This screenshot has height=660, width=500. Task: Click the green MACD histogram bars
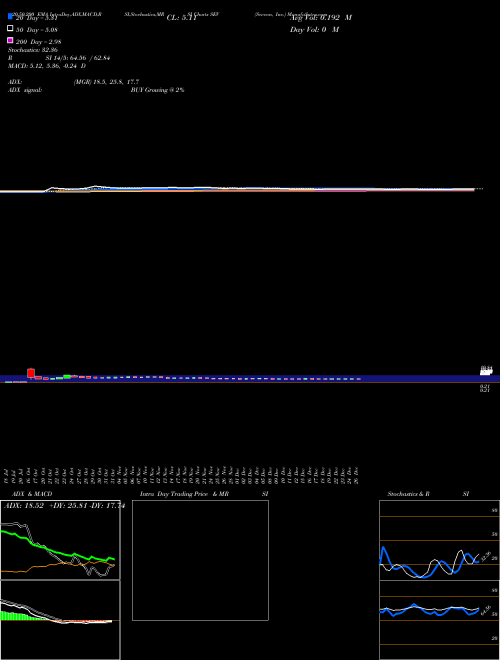[17, 616]
